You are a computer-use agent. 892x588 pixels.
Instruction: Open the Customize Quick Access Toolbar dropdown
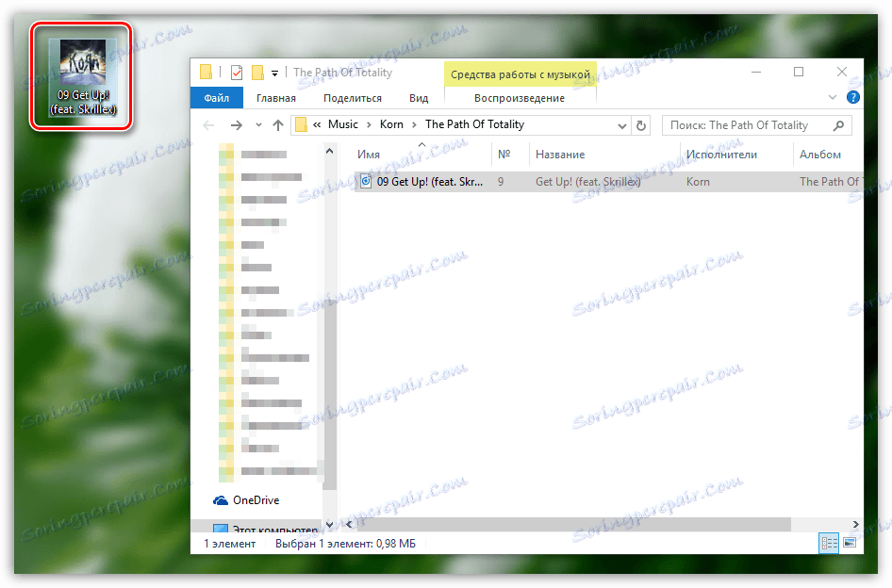tap(274, 73)
